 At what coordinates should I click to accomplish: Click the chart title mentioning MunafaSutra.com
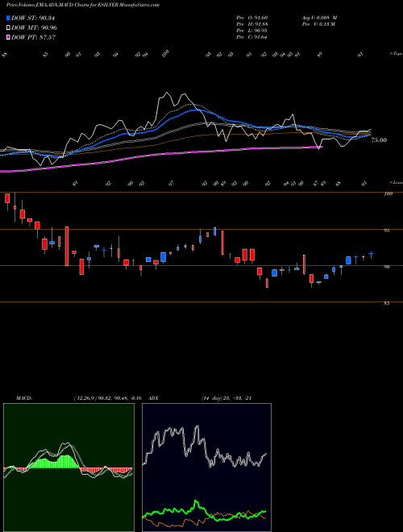tap(83, 5)
